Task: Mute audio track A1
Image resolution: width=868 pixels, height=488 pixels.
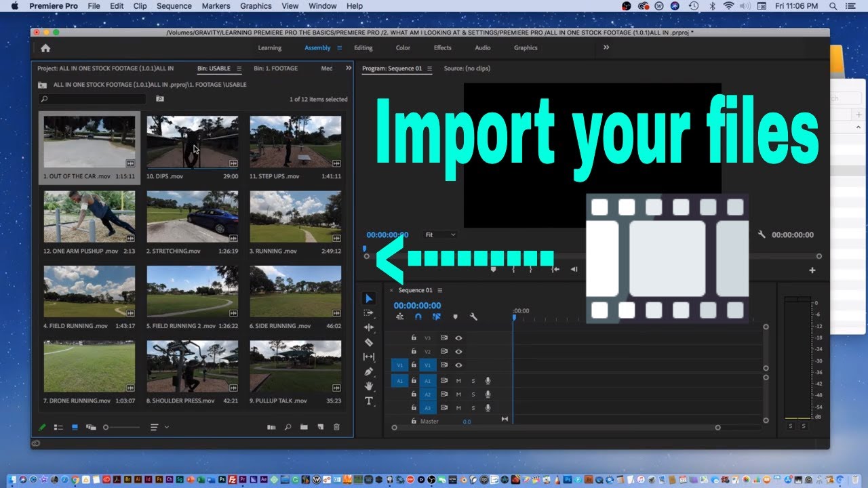Action: pyautogui.click(x=458, y=381)
